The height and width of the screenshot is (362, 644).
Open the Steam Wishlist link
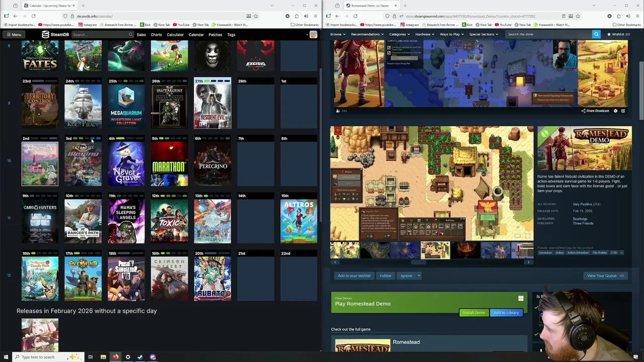(618, 34)
